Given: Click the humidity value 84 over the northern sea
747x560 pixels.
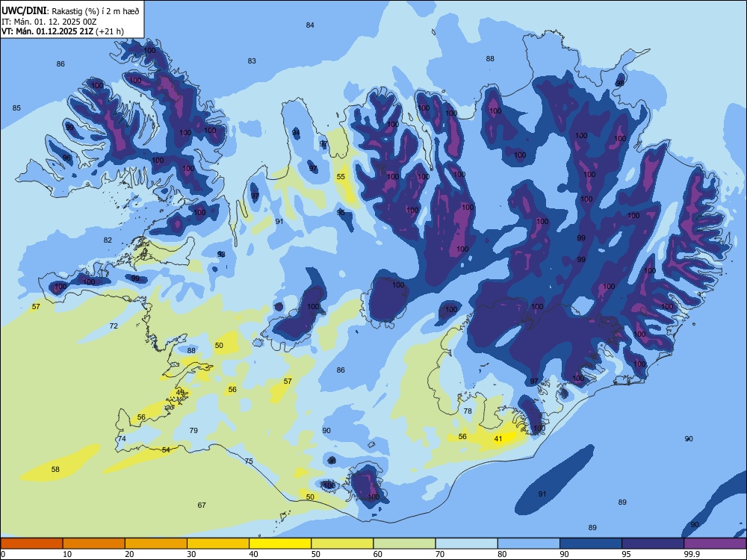Looking at the screenshot, I should point(310,25).
